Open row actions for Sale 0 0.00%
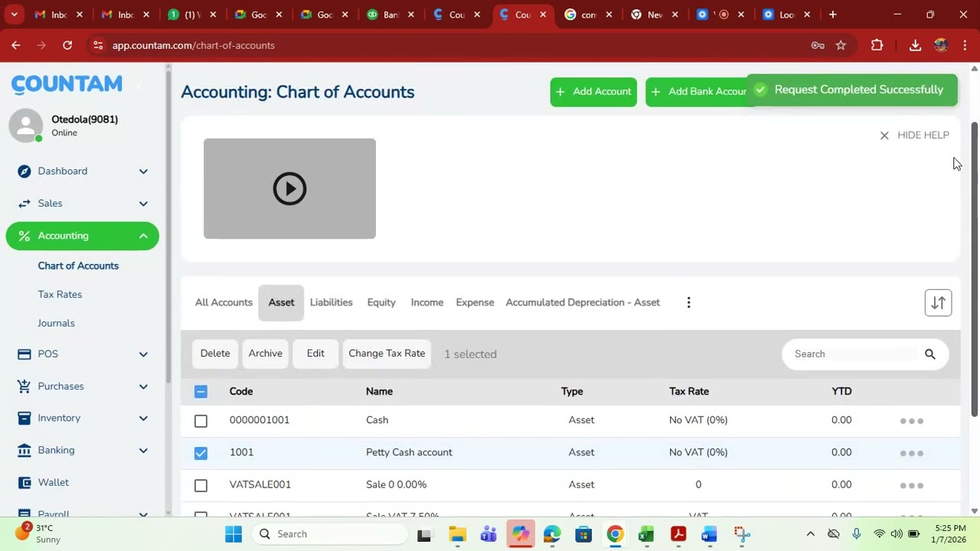The image size is (980, 551). (911, 485)
